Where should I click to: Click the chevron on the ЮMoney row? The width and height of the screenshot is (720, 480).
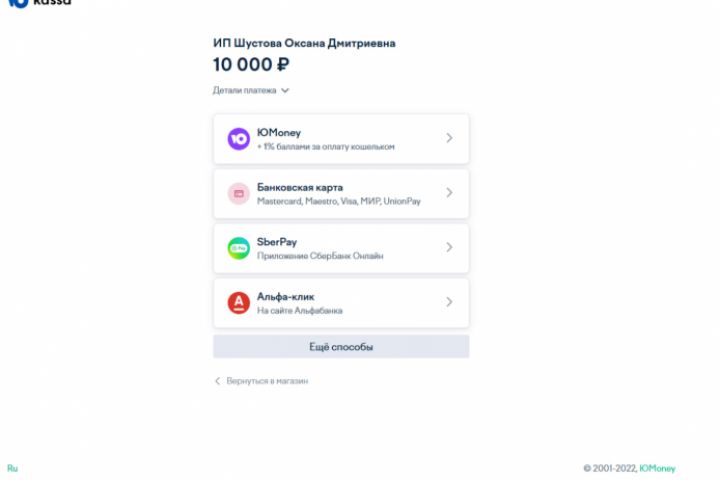[449, 138]
